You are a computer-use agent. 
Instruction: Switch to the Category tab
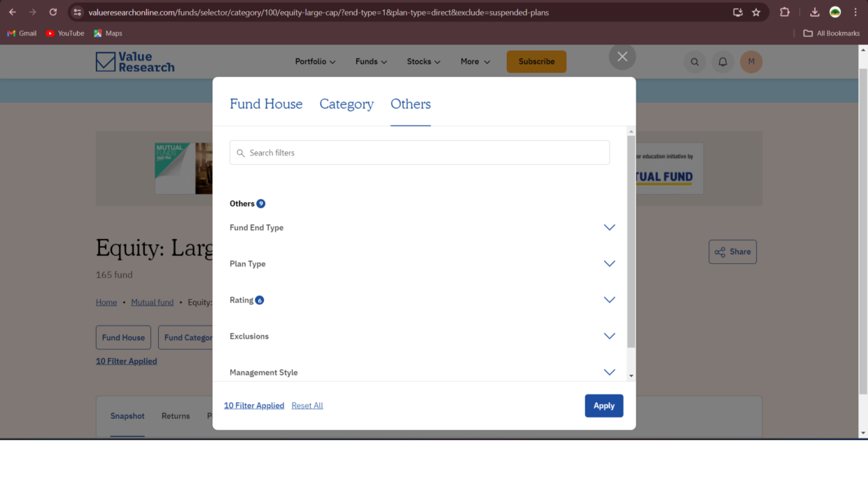point(346,104)
